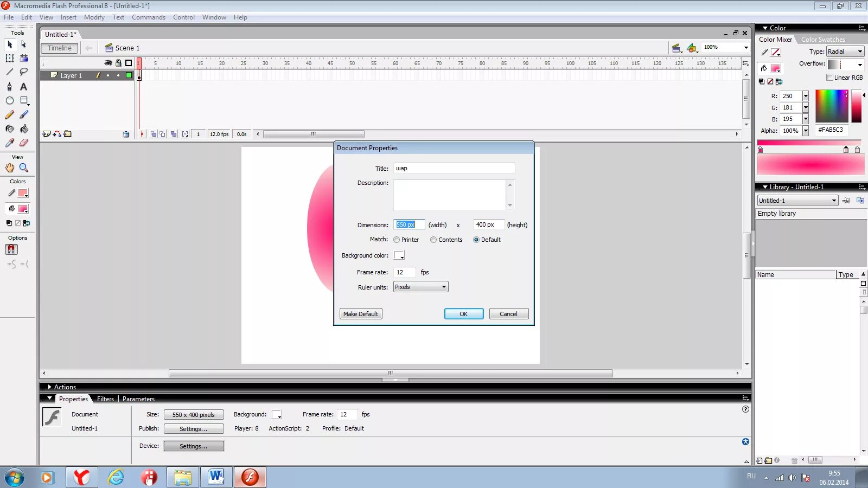Open the Commands menu
The width and height of the screenshot is (868, 488).
pyautogui.click(x=149, y=17)
